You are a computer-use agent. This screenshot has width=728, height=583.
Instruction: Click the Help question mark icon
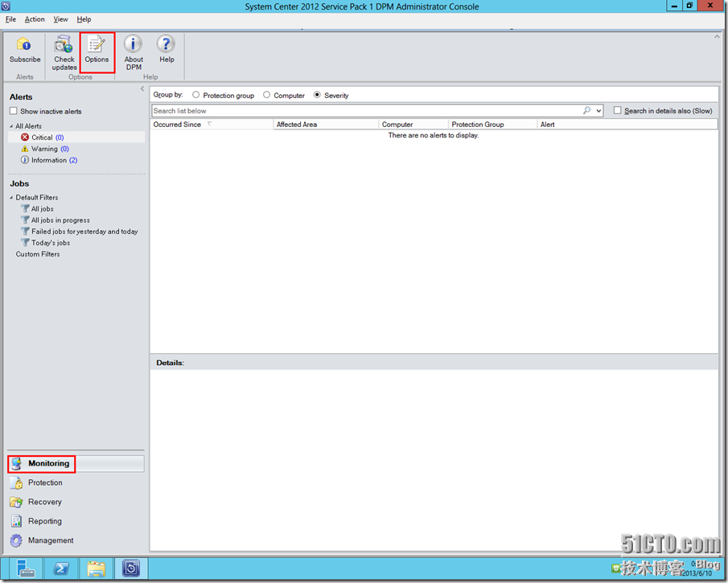point(166,43)
